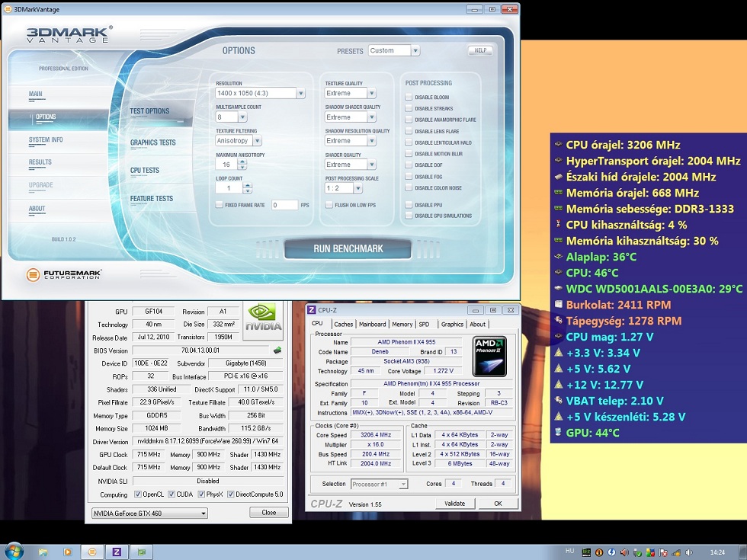This screenshot has width=747, height=560.
Task: Click the blue lightning tray icon
Action: tap(611, 552)
